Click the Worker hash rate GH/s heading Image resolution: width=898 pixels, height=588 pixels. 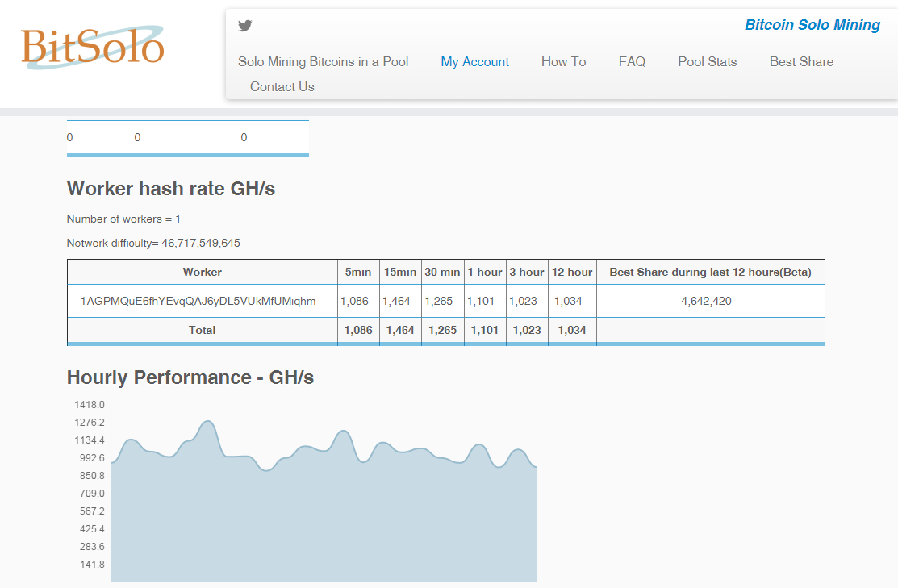coord(171,189)
